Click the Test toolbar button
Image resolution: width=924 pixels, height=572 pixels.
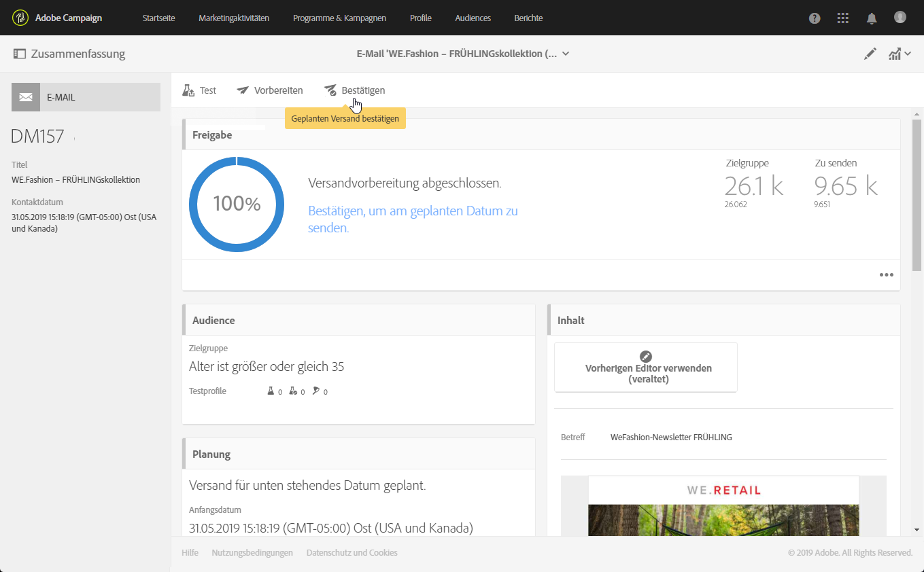[199, 90]
